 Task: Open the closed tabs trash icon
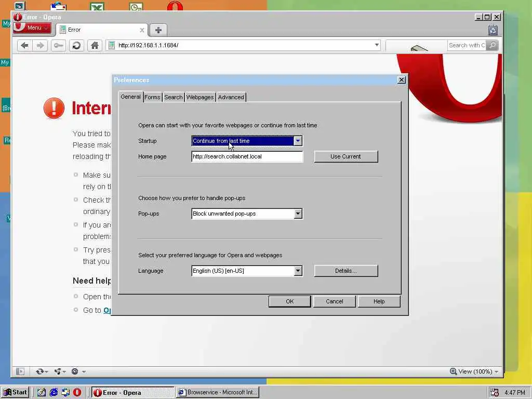(493, 30)
